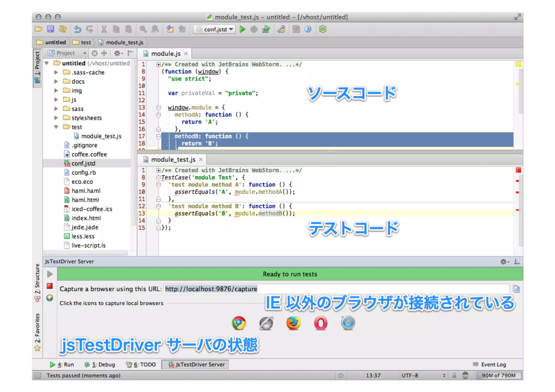Capture the Opera browser icon
555x392 pixels.
coord(321,323)
